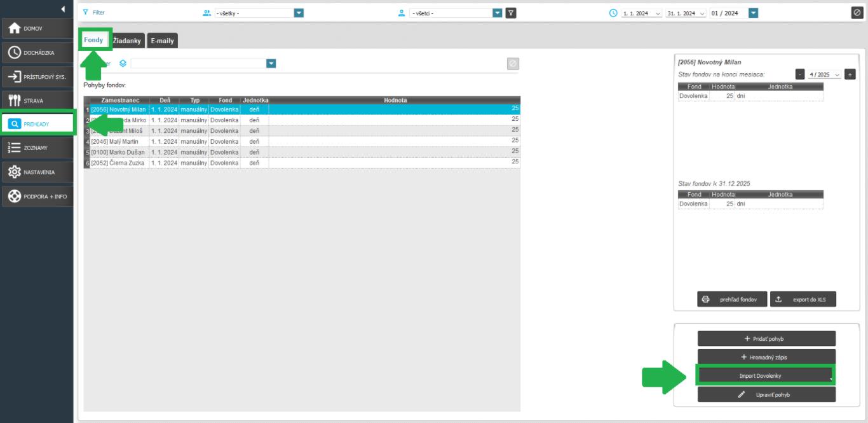
Task: Open the Domov home section
Action: click(x=37, y=28)
